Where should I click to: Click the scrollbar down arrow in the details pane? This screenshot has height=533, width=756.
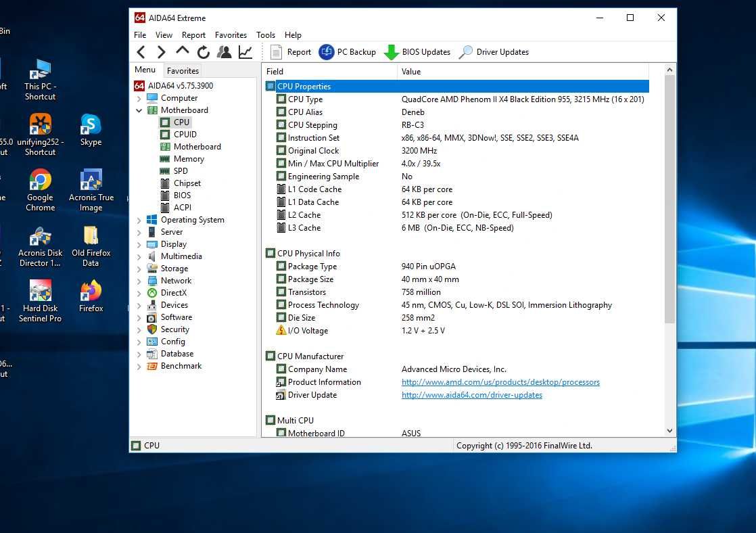pyautogui.click(x=669, y=431)
